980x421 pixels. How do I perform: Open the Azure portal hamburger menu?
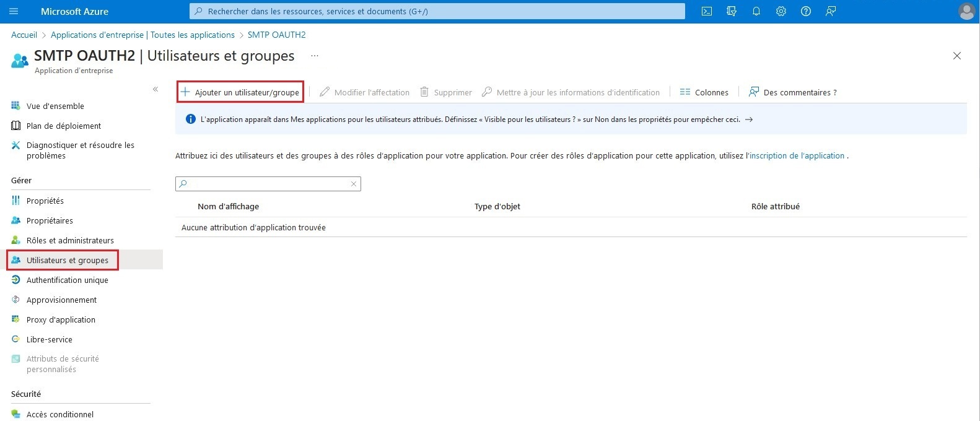click(x=14, y=11)
